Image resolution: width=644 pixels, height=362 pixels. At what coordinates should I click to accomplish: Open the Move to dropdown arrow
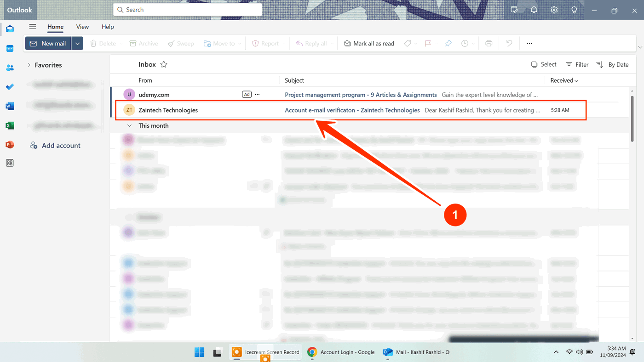point(240,44)
